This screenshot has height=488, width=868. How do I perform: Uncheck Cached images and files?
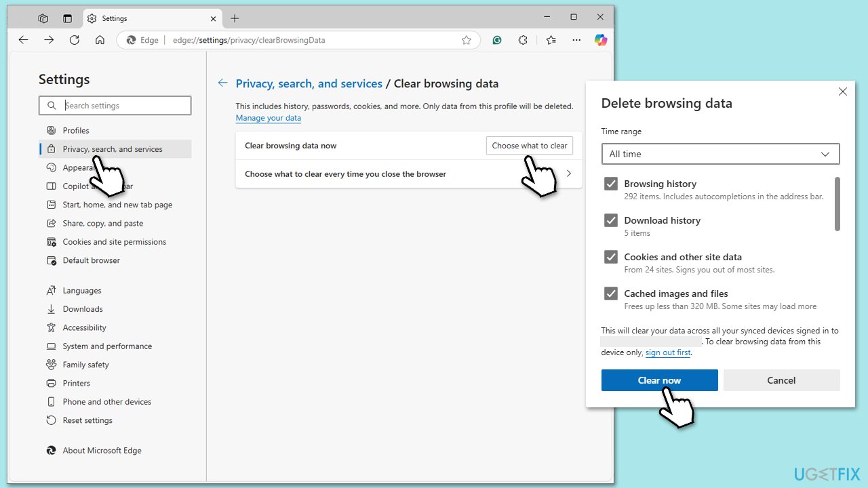[x=611, y=293]
